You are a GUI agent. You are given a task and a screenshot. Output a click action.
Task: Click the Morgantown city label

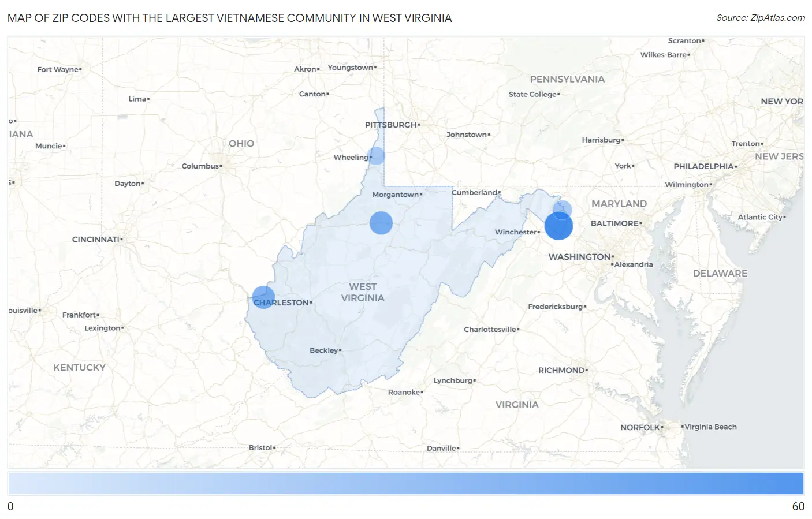point(396,195)
